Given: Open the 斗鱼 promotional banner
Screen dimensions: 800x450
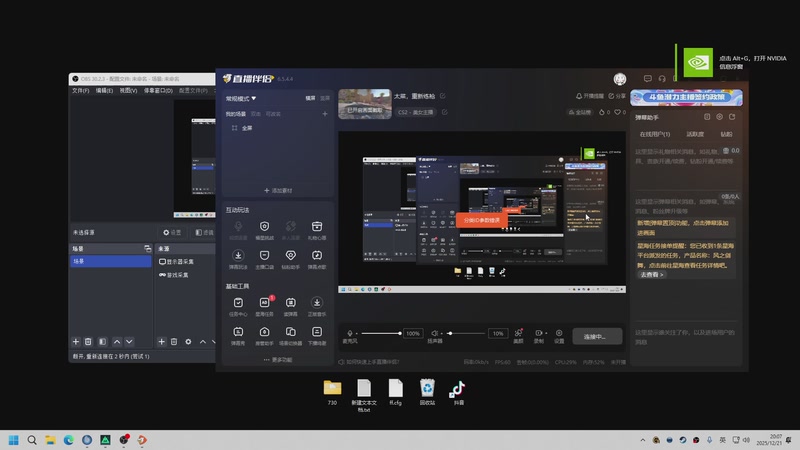Looking at the screenshot, I should [686, 97].
